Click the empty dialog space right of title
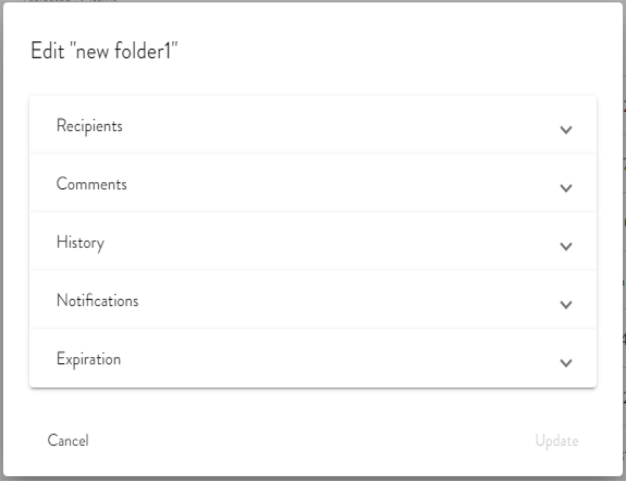The image size is (626, 481). click(400, 52)
